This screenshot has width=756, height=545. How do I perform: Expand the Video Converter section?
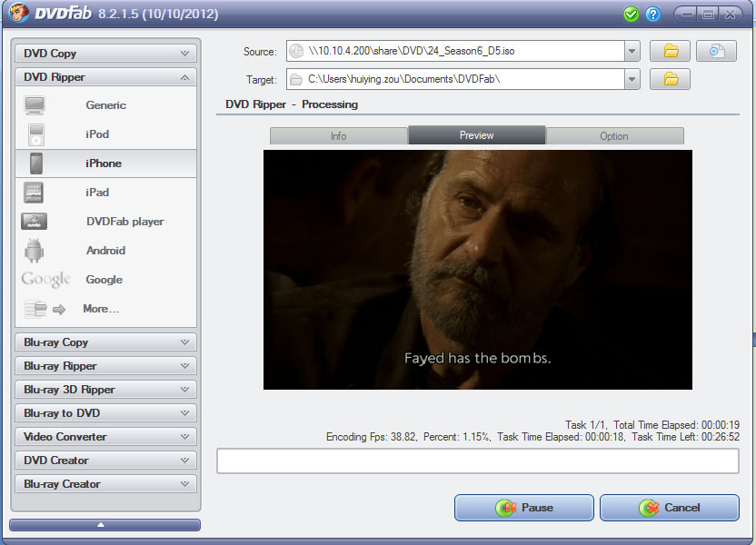pyautogui.click(x=105, y=437)
